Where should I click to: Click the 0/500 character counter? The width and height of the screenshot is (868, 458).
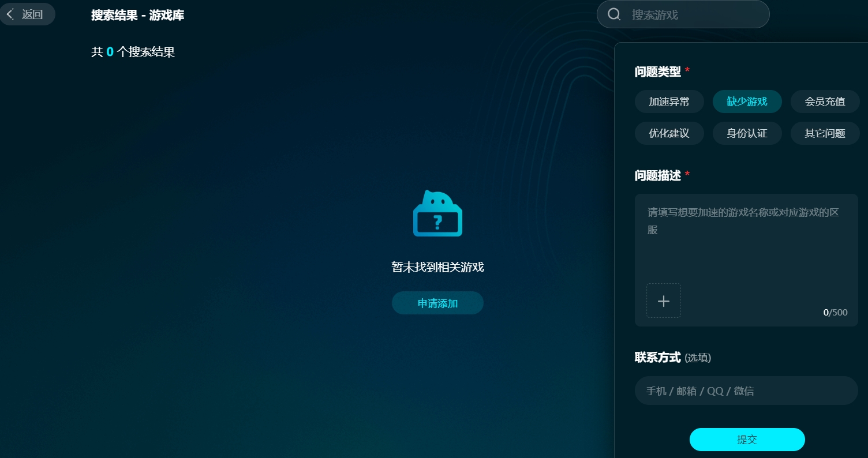[836, 313]
